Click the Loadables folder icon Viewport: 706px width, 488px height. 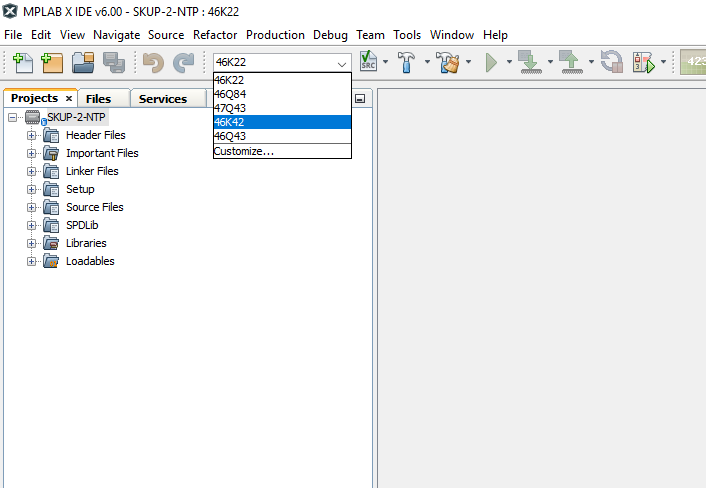tap(51, 261)
